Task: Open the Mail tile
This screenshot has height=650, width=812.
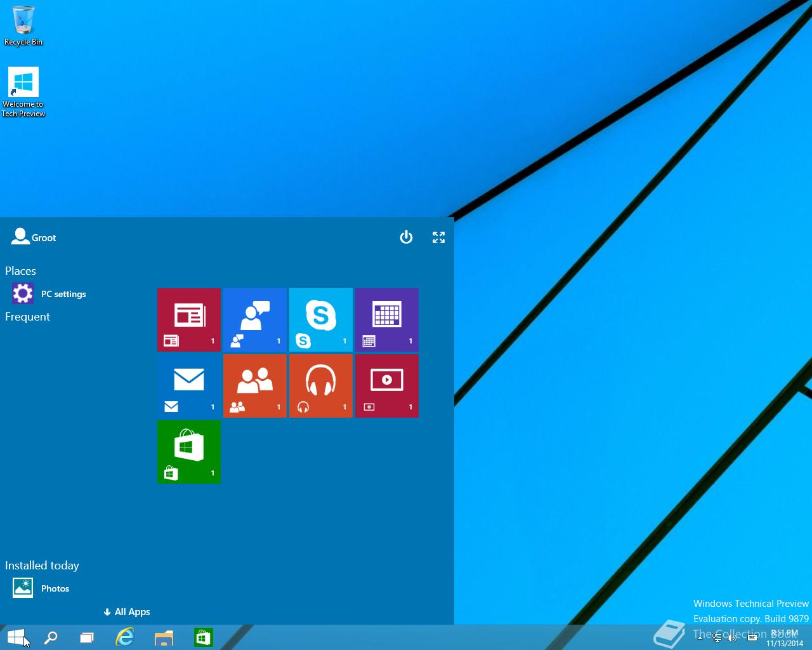Action: click(189, 386)
